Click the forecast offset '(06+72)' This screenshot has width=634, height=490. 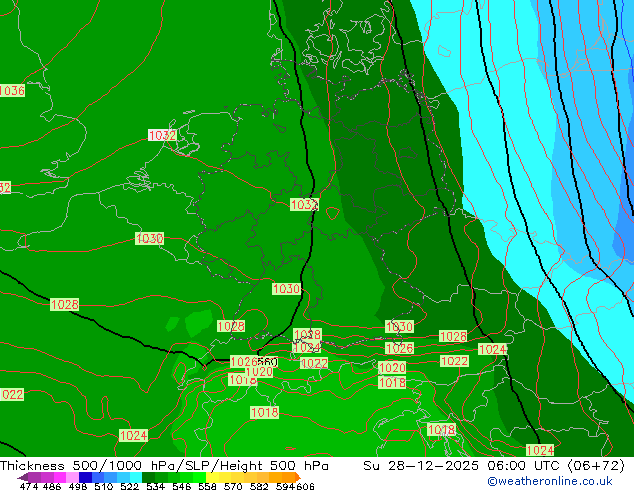pyautogui.click(x=596, y=466)
